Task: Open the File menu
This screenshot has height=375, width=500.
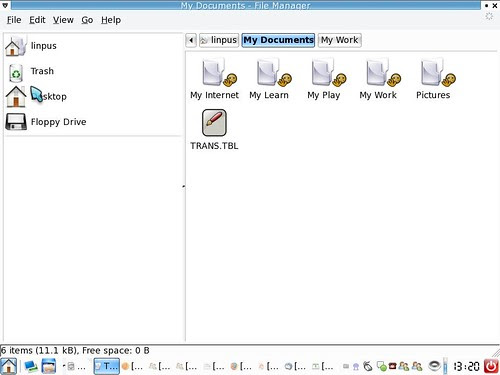Action: click(x=14, y=20)
